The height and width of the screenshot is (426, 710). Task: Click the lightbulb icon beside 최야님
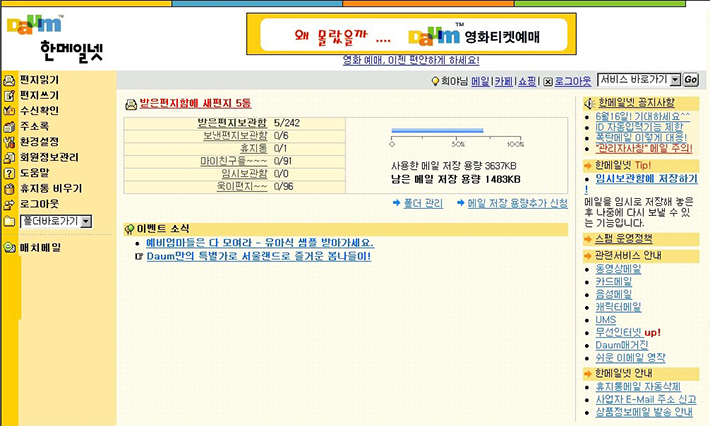pos(435,81)
